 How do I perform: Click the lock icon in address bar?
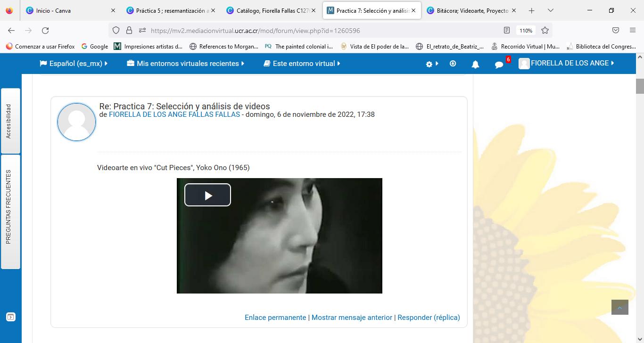129,30
